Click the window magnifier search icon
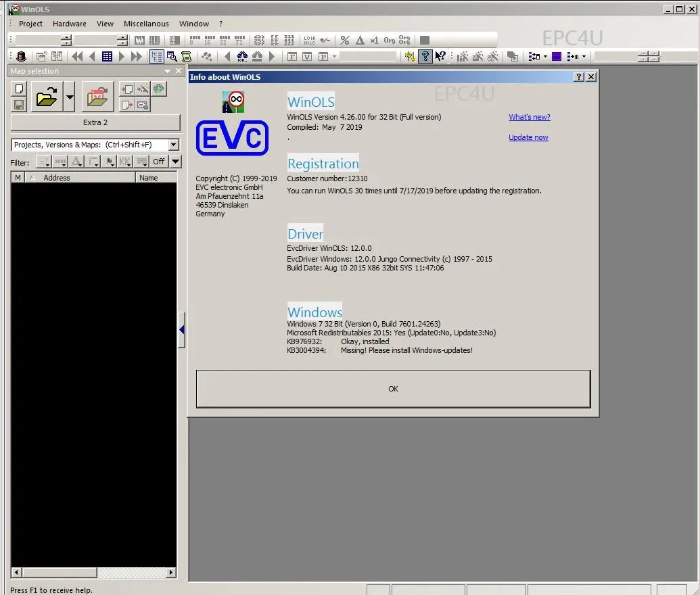The image size is (700, 595). click(x=172, y=57)
